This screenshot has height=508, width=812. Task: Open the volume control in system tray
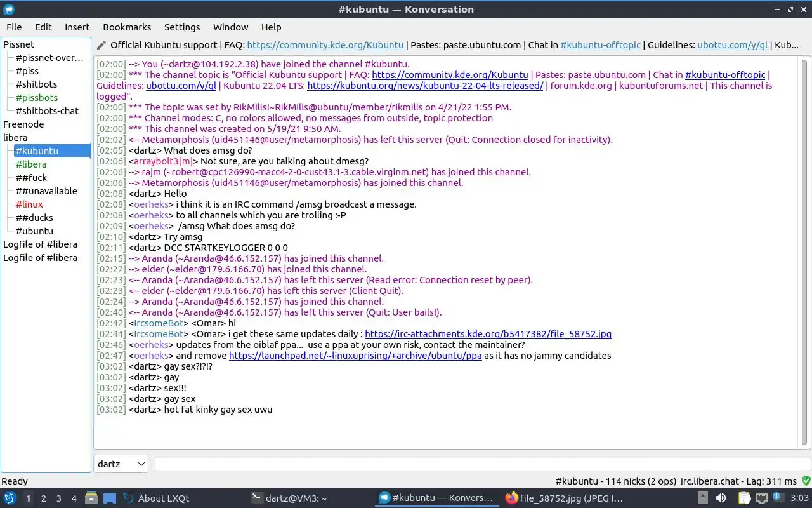721,498
